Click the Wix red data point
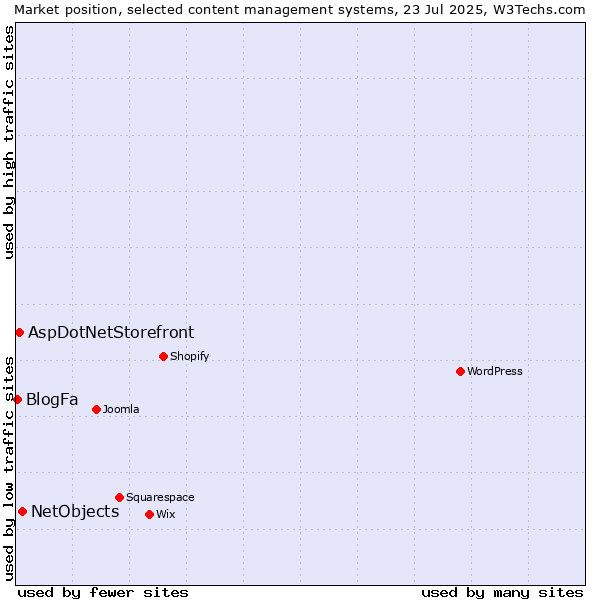Image resolution: width=600 pixels, height=600 pixels. 150,515
